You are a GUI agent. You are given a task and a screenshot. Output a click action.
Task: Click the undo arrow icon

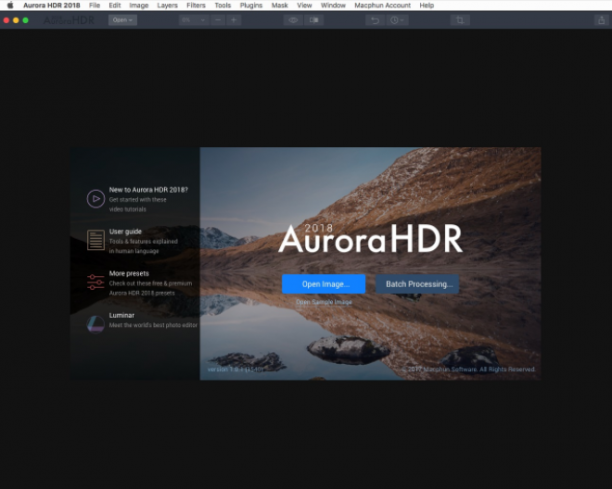(375, 20)
